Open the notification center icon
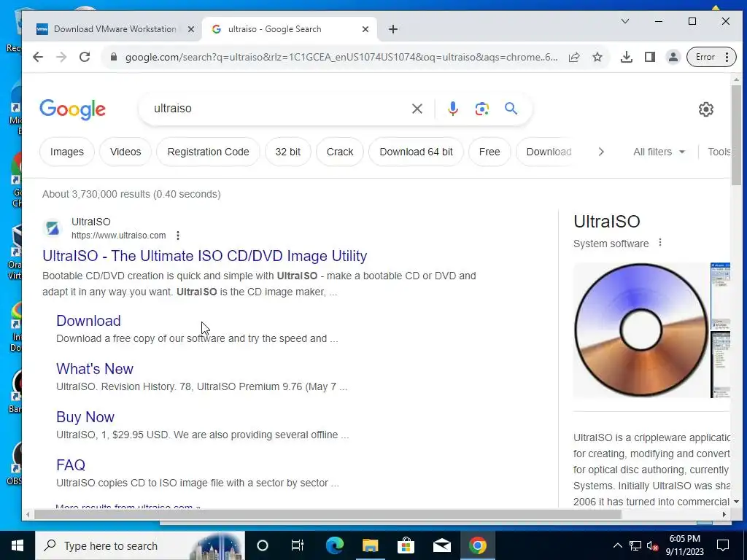Viewport: 747px width, 560px height. (x=723, y=545)
